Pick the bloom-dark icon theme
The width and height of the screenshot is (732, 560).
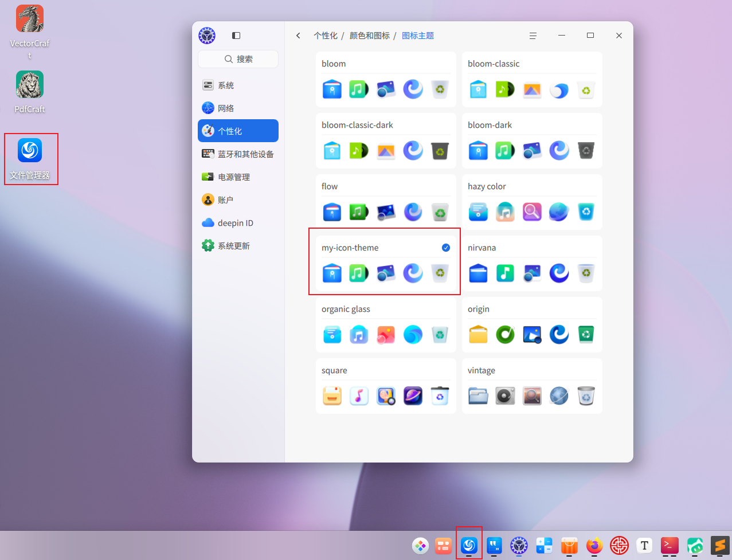tap(532, 140)
